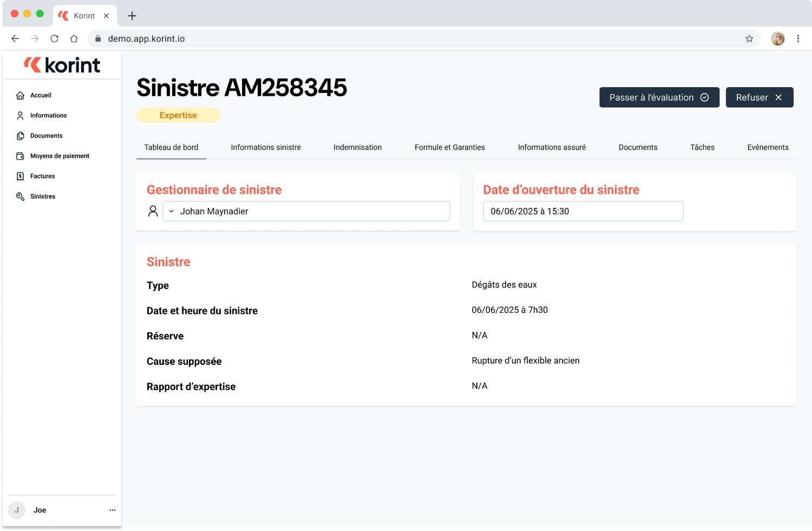812x531 pixels.
Task: Click the browser forward arrow
Action: coord(35,38)
